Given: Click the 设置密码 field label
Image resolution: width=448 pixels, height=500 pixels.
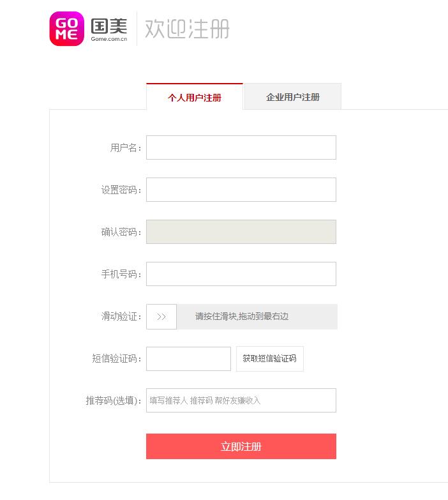Looking at the screenshot, I should [121, 190].
